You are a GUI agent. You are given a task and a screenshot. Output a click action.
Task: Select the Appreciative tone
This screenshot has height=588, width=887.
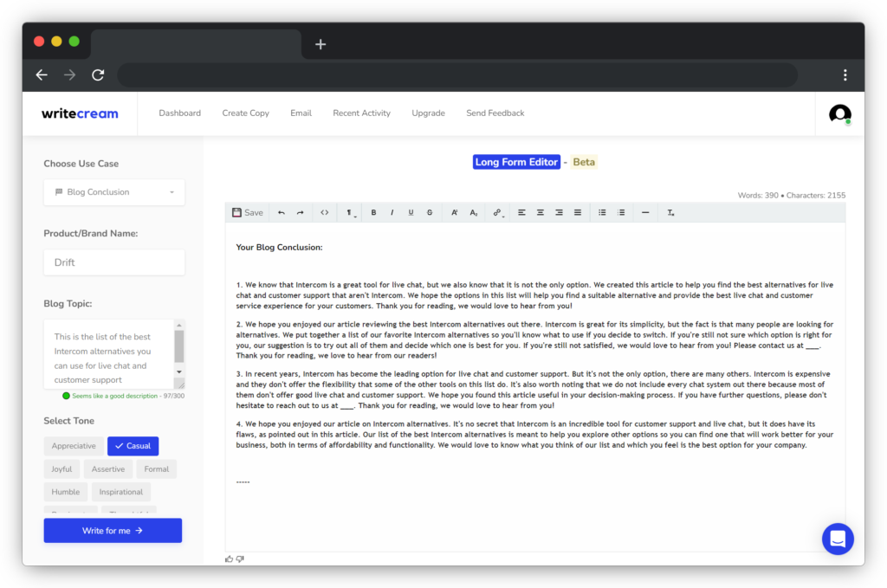[74, 446]
